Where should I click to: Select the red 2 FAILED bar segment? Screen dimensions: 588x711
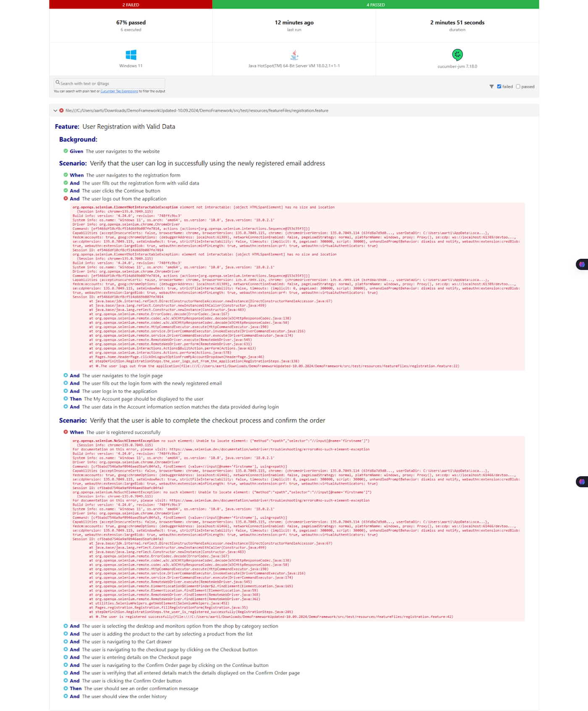tap(131, 5)
